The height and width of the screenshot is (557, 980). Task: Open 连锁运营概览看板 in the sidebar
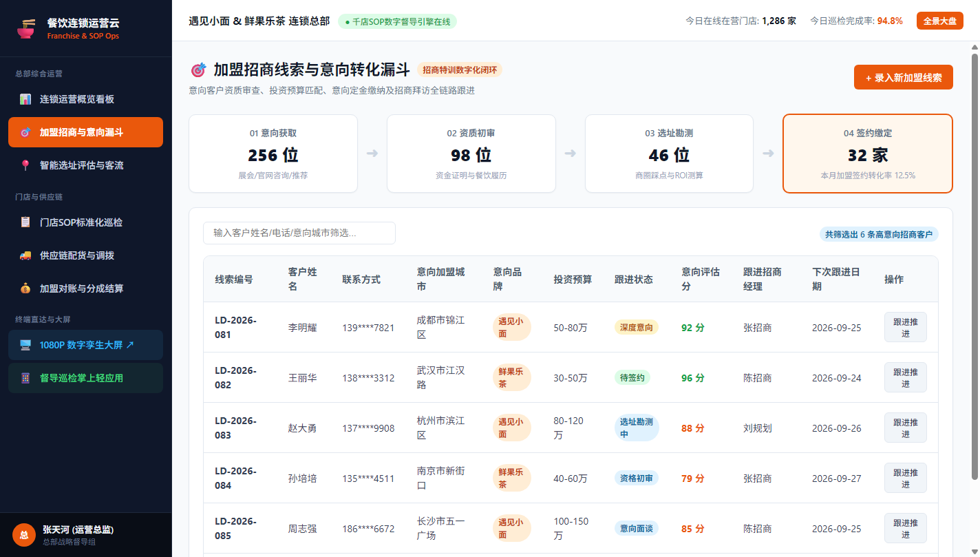[85, 99]
